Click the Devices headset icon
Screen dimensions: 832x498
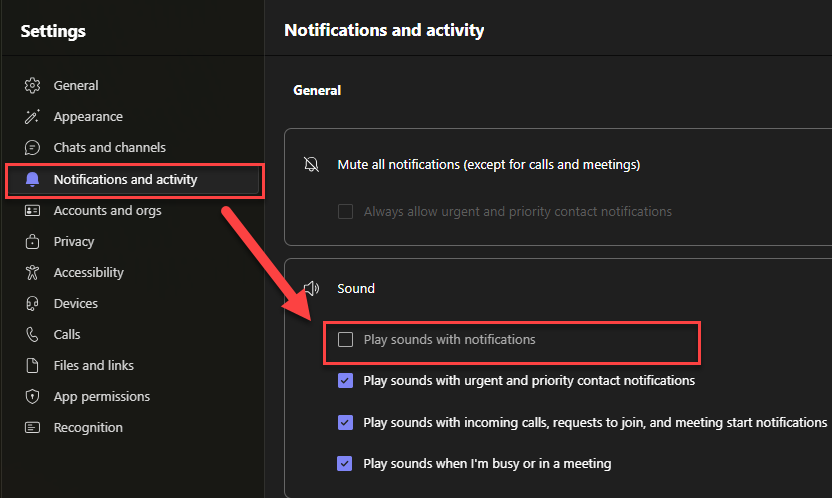click(x=33, y=304)
